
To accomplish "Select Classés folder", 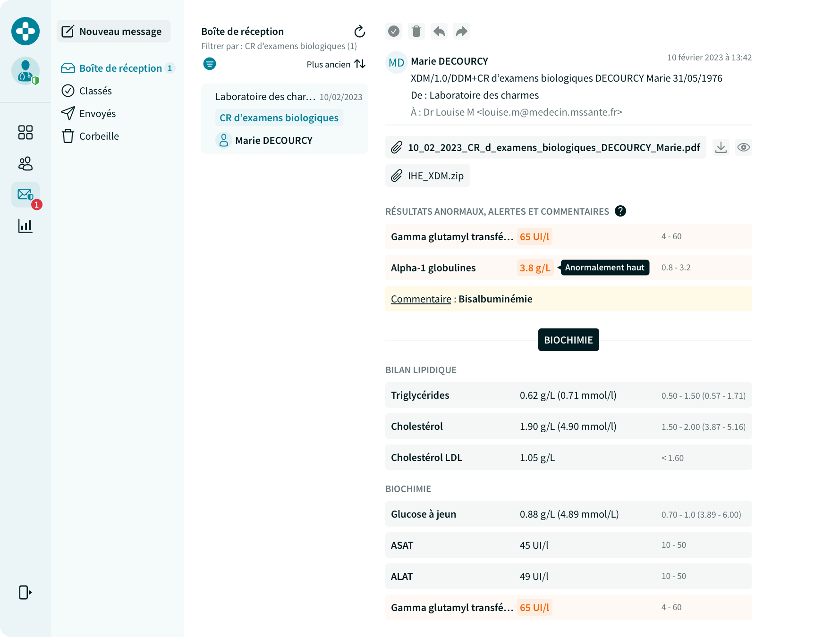I will (87, 91).
